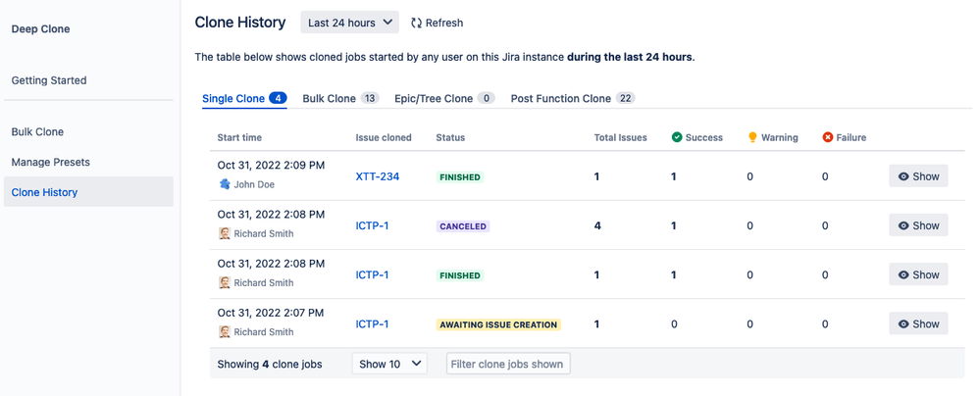Click the Clone History page heading
Viewport: 980px width, 396px height.
coord(240,23)
